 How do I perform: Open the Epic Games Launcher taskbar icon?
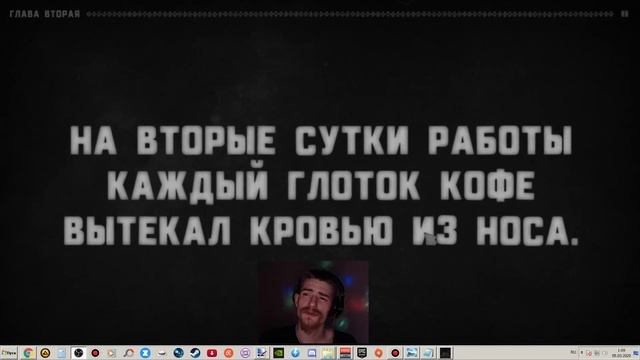pyautogui.click(x=362, y=353)
